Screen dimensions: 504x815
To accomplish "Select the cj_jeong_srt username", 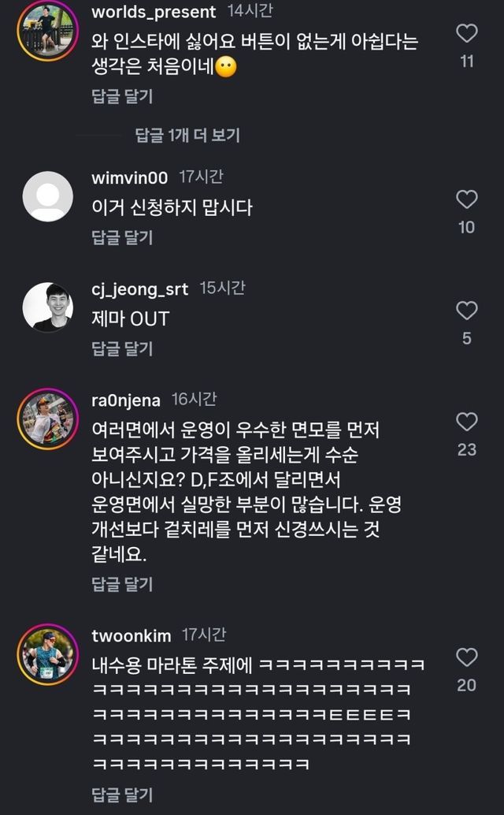I will click(140, 289).
